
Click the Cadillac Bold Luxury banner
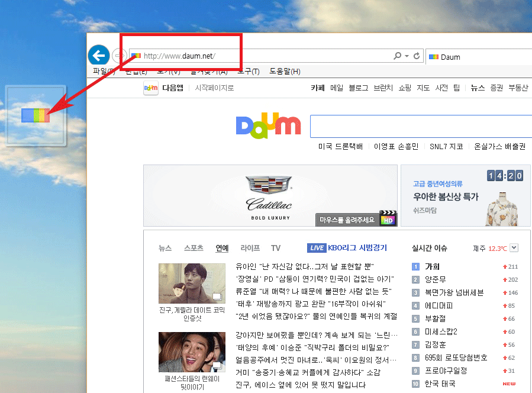click(x=270, y=195)
